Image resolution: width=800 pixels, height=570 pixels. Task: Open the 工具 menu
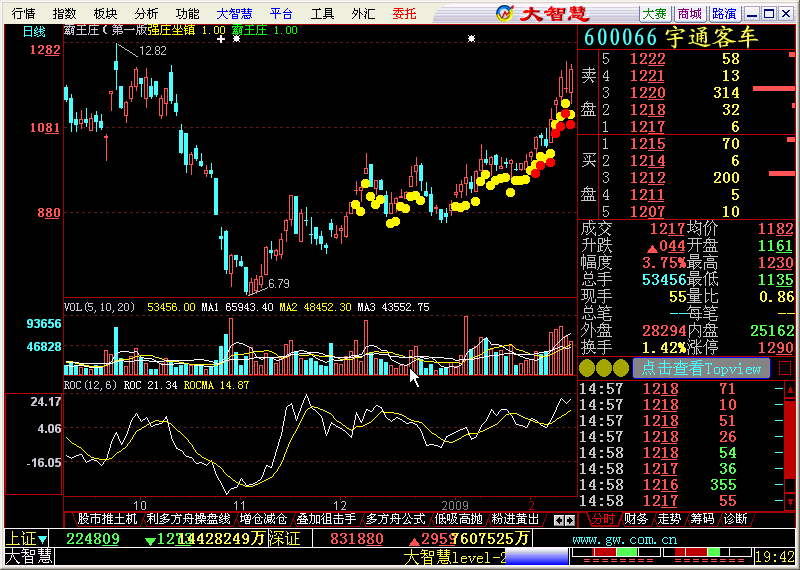click(x=322, y=13)
